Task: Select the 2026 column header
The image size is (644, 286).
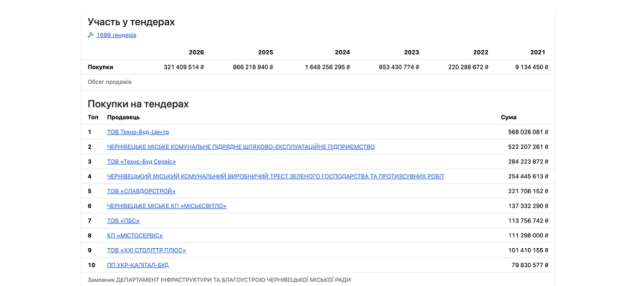Action: click(x=196, y=52)
